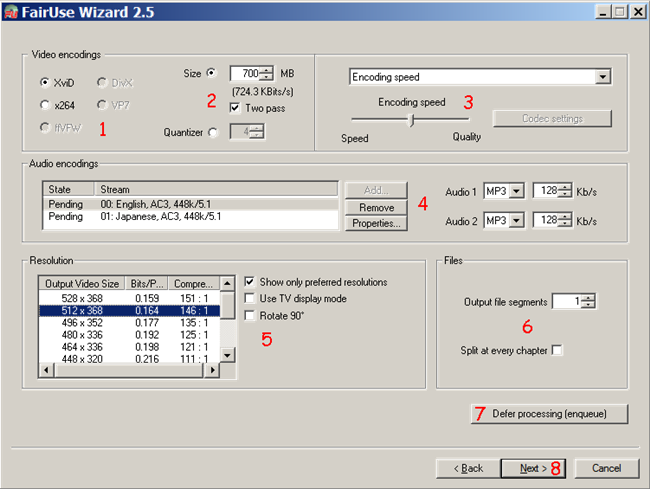Image resolution: width=650 pixels, height=489 pixels.
Task: Click the FairUse Wizard title bar icon
Action: tap(11, 12)
